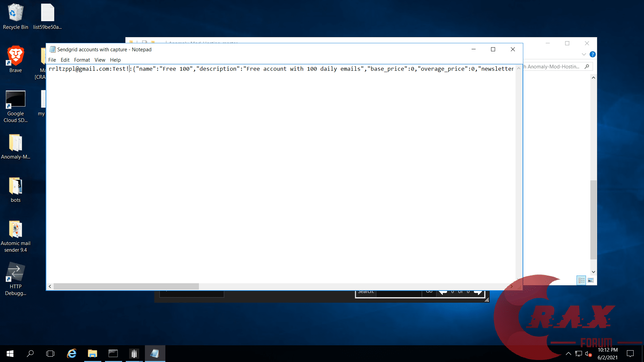The width and height of the screenshot is (644, 362).
Task: Click the Windows Start button
Action: coord(10,354)
